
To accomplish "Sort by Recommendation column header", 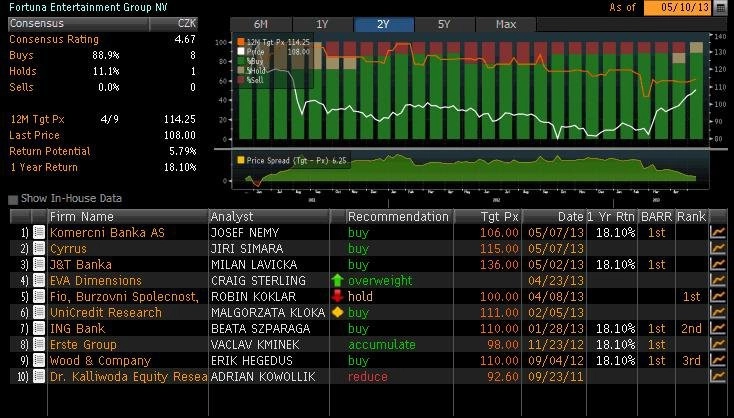I will 398,217.
